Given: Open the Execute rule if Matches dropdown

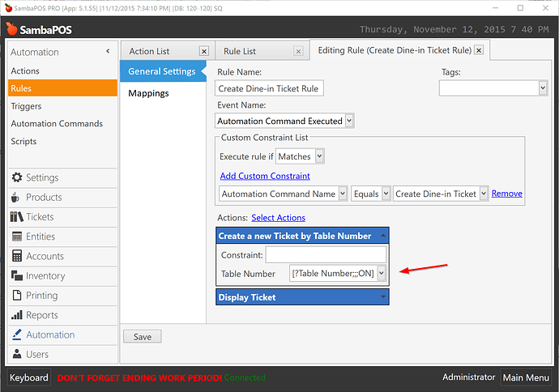Looking at the screenshot, I should click(x=319, y=156).
